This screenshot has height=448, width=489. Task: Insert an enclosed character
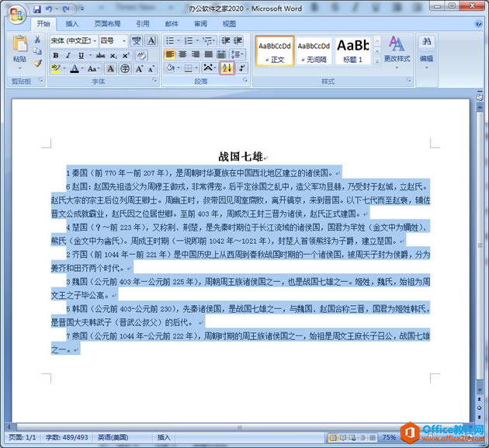(125, 68)
